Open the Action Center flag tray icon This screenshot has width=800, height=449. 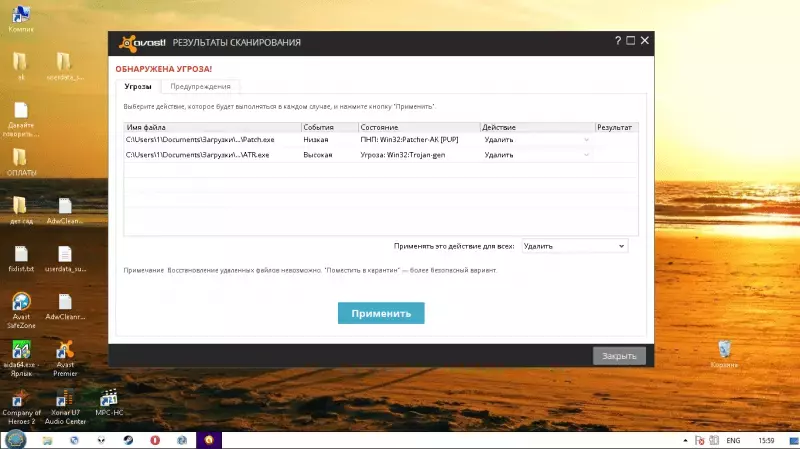click(699, 440)
